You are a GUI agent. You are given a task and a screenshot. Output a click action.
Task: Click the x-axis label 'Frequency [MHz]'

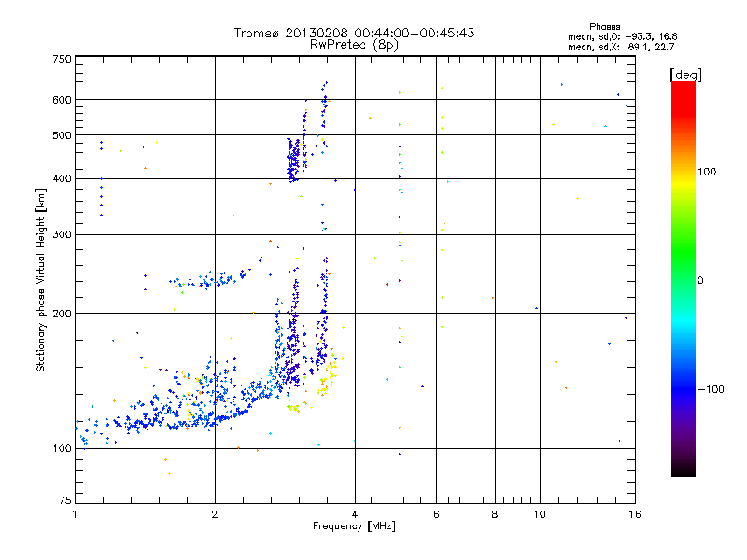(354, 526)
